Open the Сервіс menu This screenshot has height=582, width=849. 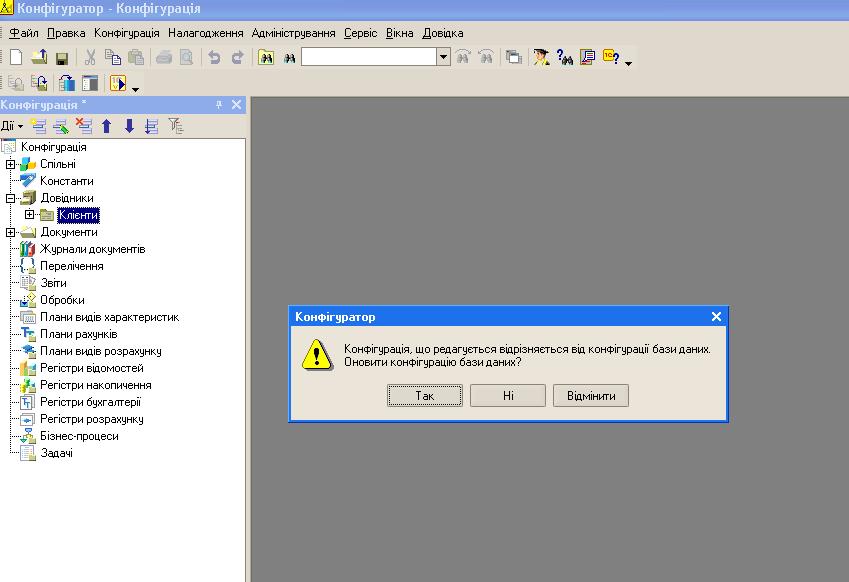click(361, 33)
